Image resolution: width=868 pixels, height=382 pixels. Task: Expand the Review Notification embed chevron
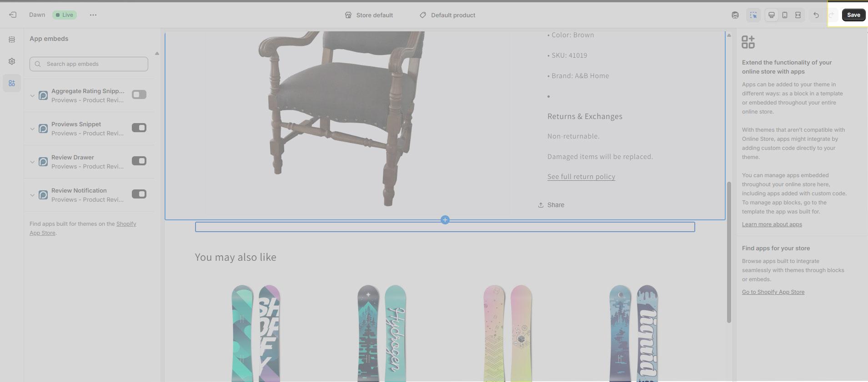point(32,195)
